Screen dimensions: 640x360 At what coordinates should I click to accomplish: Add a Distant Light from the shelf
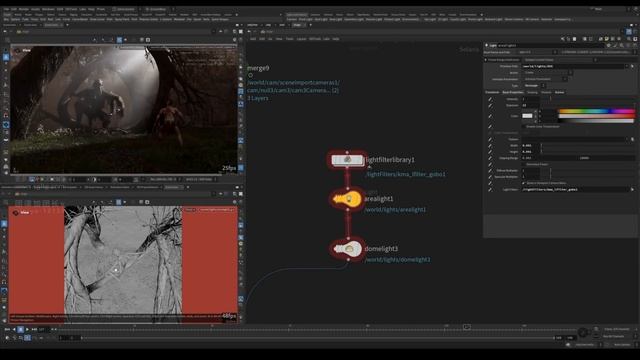[392, 19]
